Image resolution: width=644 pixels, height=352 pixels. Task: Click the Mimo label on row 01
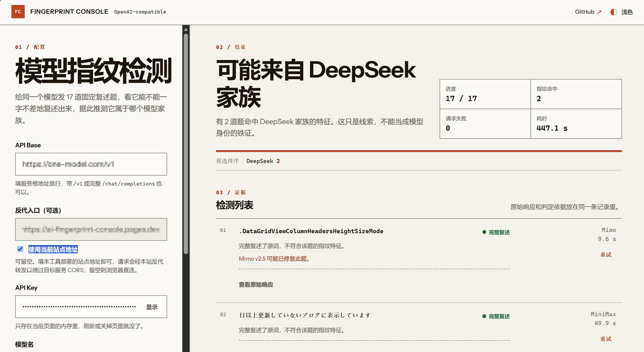pos(608,230)
